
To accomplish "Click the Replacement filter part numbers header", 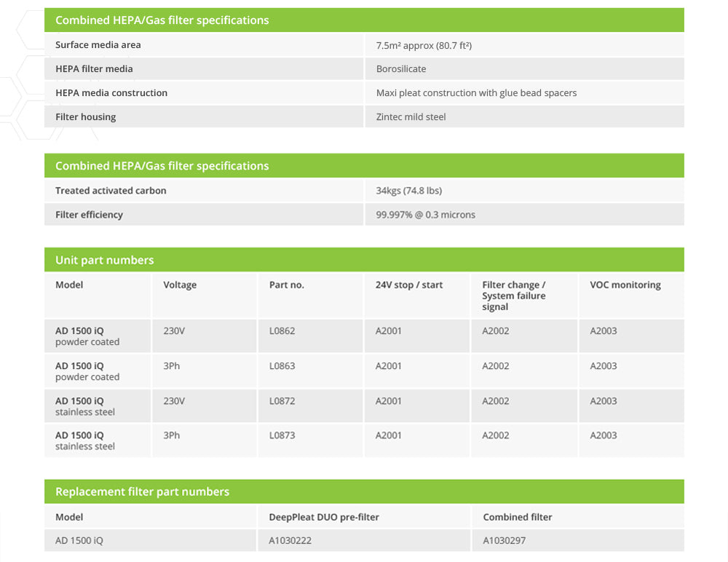I will (142, 491).
